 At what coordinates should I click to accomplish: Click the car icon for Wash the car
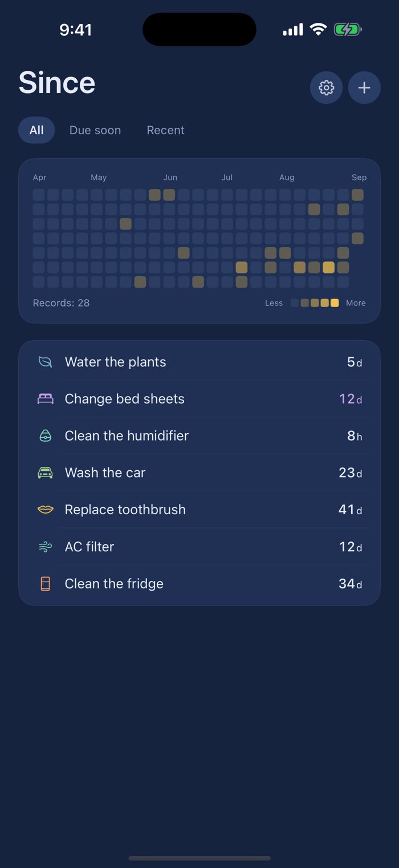coord(46,473)
